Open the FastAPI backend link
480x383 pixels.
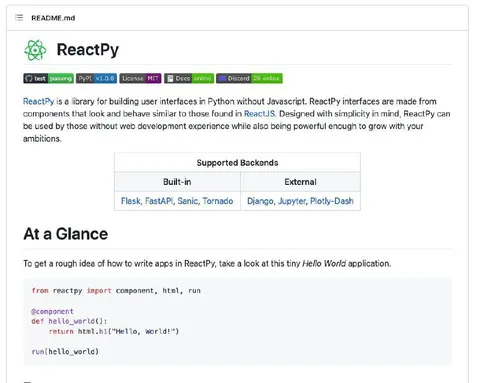pos(159,201)
